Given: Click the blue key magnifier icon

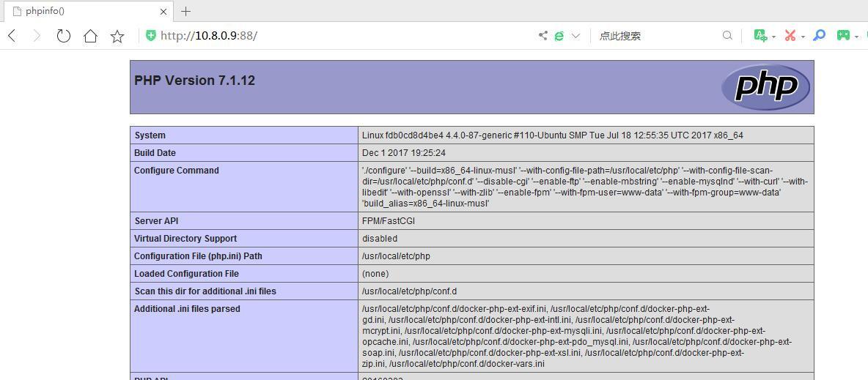Looking at the screenshot, I should [x=820, y=35].
